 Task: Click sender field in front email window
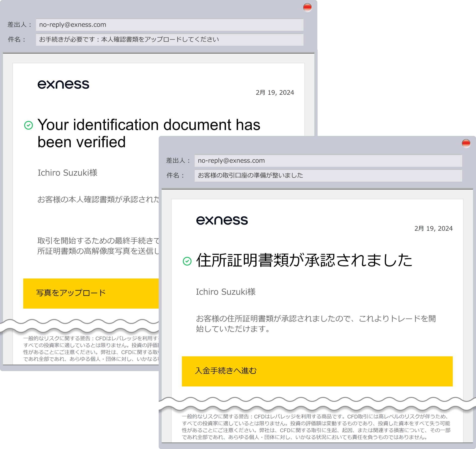(328, 161)
